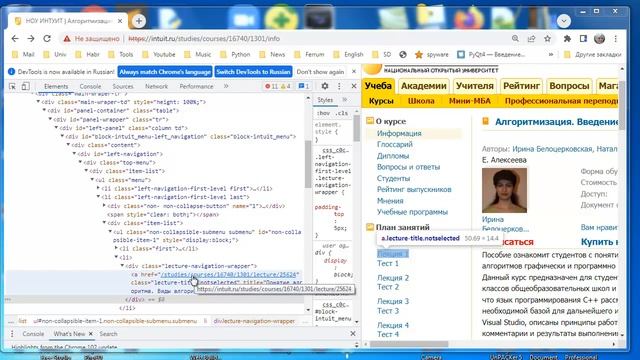Click Switch DevTools to Russian
This screenshot has height=360, width=640.
pyautogui.click(x=253, y=72)
